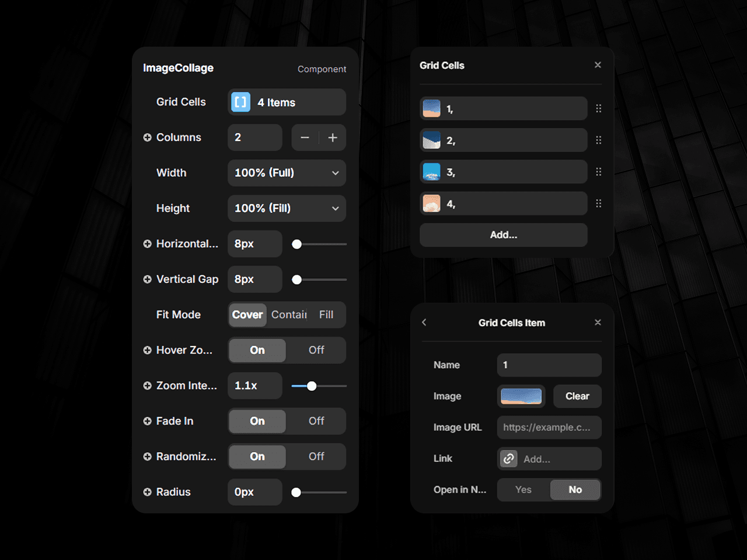Open the Width 100% (Full) dropdown
747x560 pixels.
click(x=287, y=173)
